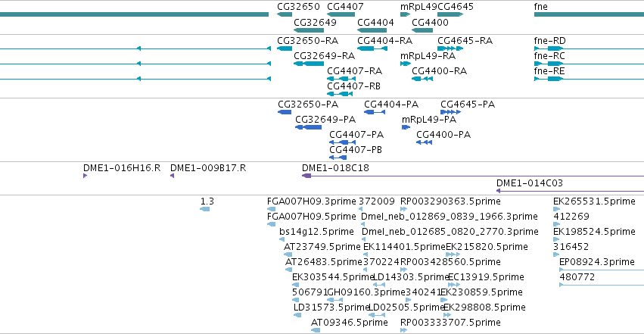Click EST EK215820.5prime
The height and width of the screenshot is (334, 644).
(487, 247)
